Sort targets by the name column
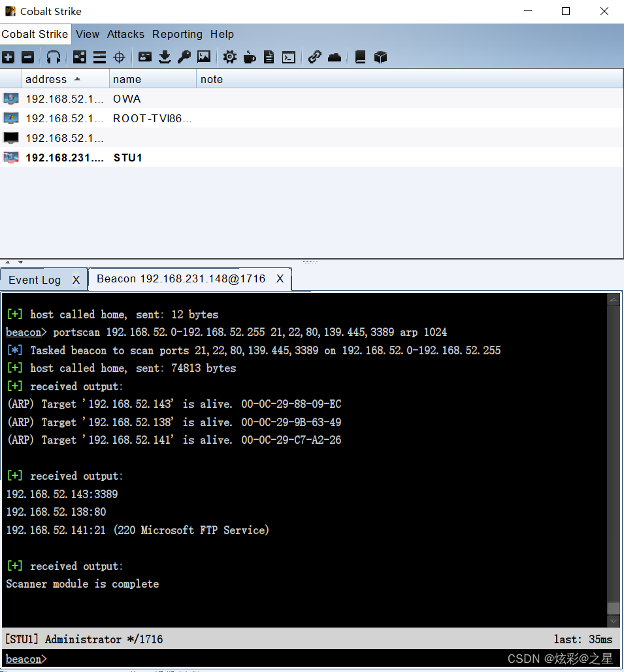 click(153, 79)
